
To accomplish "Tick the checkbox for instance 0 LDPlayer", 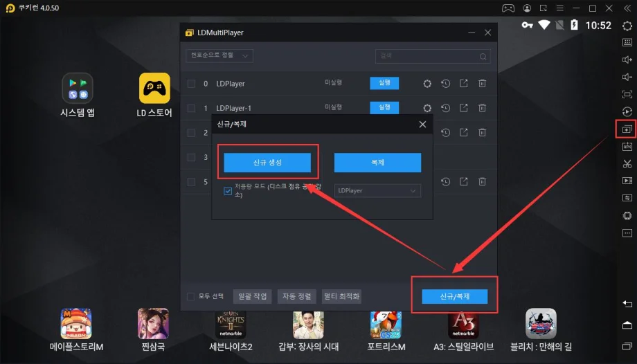I will click(x=191, y=84).
